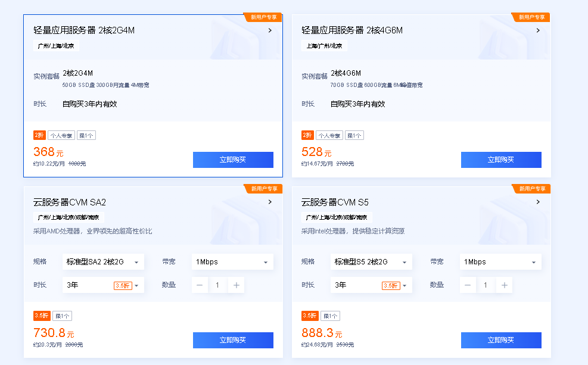Click the 约10.22元/月 monthly price text
Image resolution: width=588 pixels, height=365 pixels.
pyautogui.click(x=49, y=164)
